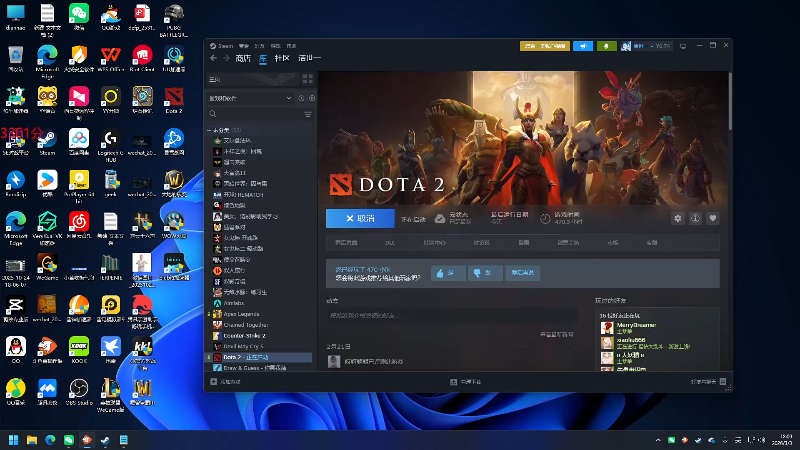This screenshot has height=450, width=800.
Task: Select Draw & Guess in the game list
Action: [x=254, y=368]
